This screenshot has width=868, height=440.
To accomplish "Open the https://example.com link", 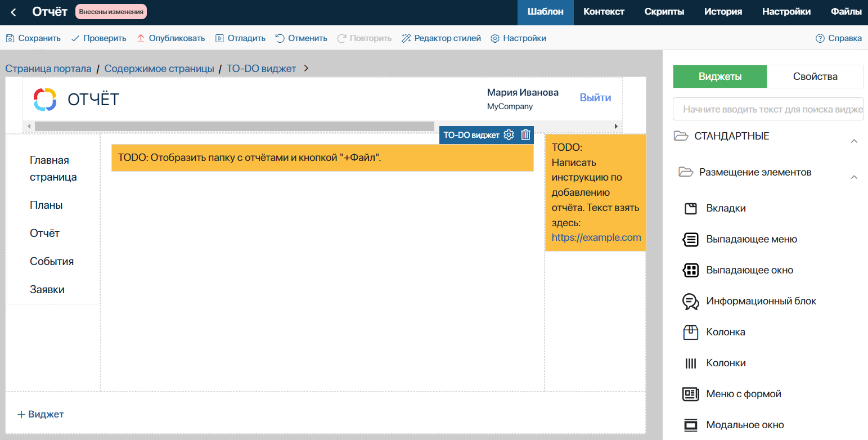I will point(596,237).
